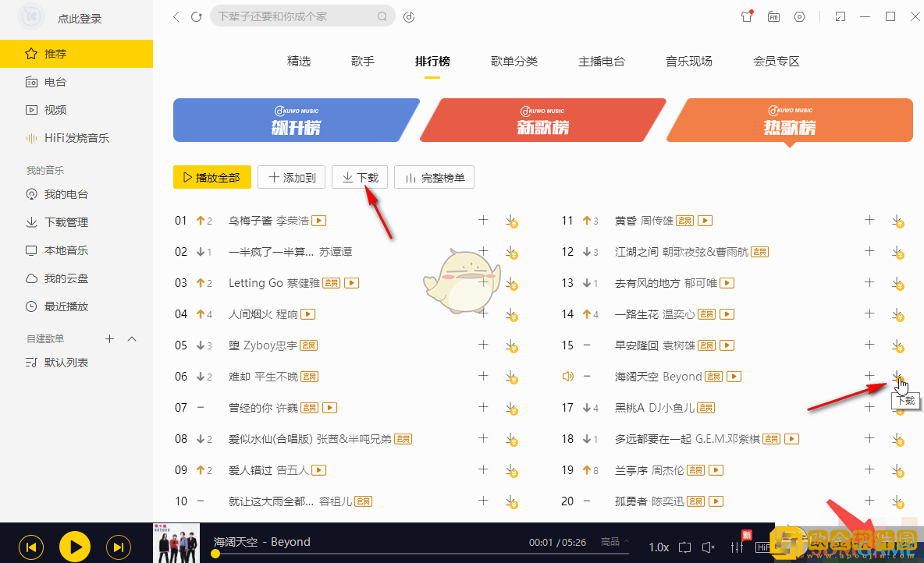924x563 pixels.
Task: Add 兰亭序 using its plus icon
Action: (869, 469)
